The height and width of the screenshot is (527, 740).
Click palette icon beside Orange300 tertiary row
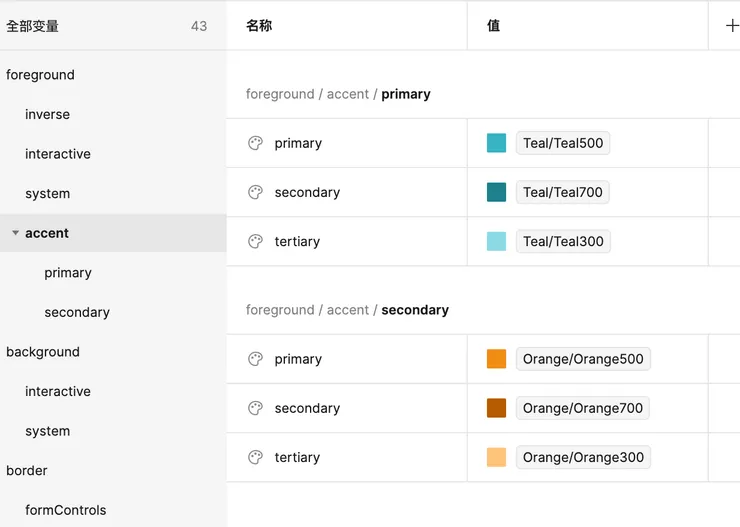click(255, 457)
